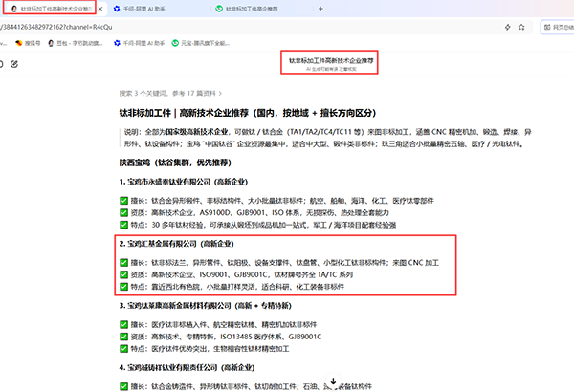Open the 千问-阿里 AI 助手 bookmark

tap(139, 43)
